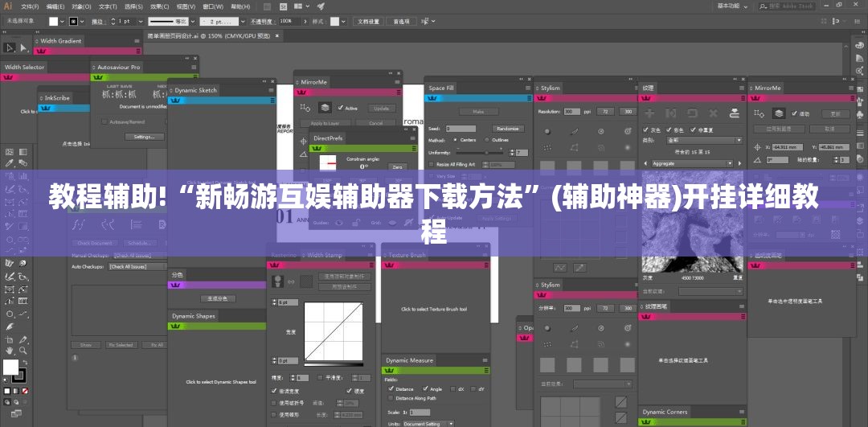The image size is (868, 427).
Task: Open the fill color dropdown in control bar
Action: (63, 21)
